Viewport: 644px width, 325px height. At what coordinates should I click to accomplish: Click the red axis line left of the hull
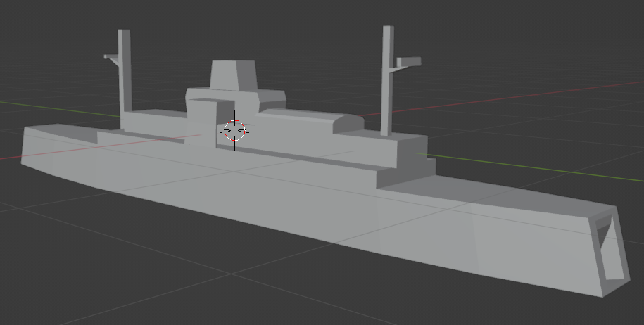tap(11, 157)
